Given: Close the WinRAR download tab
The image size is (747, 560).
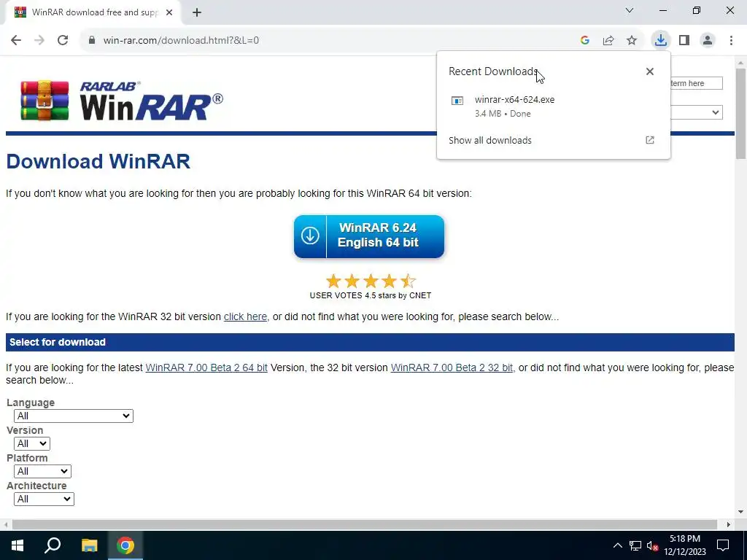Looking at the screenshot, I should click(x=169, y=12).
